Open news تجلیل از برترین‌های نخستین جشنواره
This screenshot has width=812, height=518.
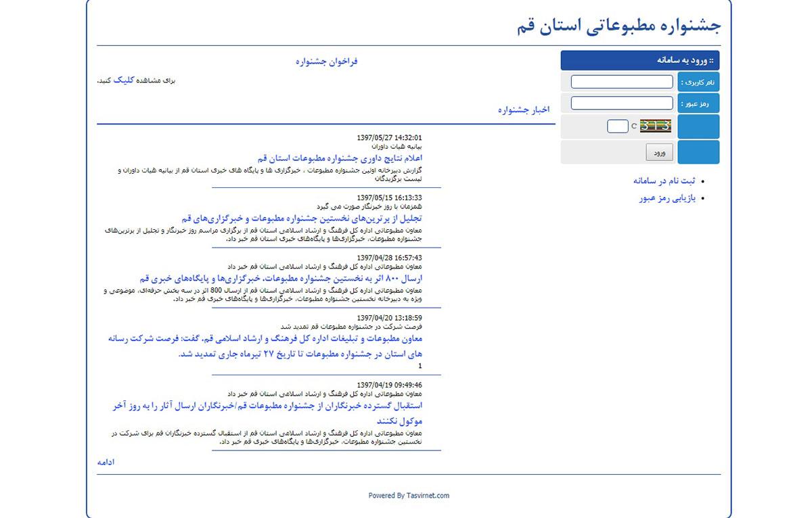point(302,218)
